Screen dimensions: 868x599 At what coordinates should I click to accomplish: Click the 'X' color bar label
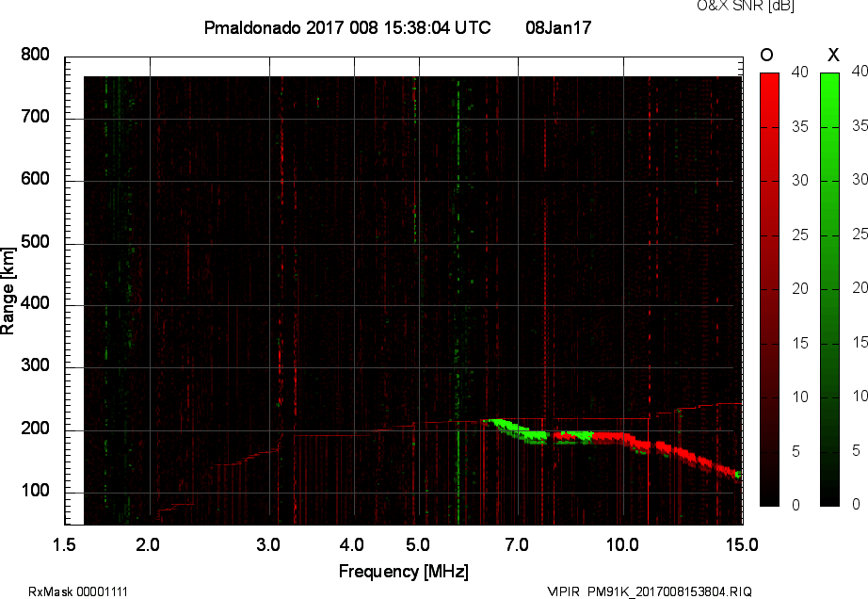point(833,55)
